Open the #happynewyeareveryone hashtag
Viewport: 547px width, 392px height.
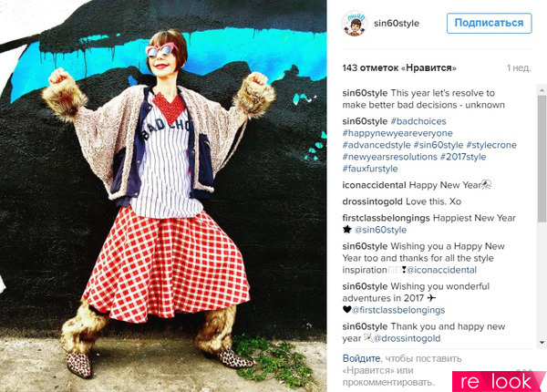pyautogui.click(x=397, y=133)
